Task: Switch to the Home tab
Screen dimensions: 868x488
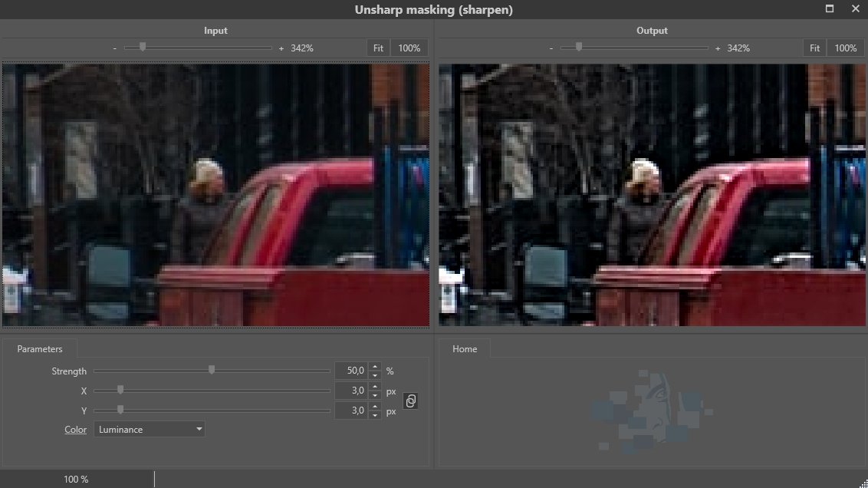Action: 465,349
